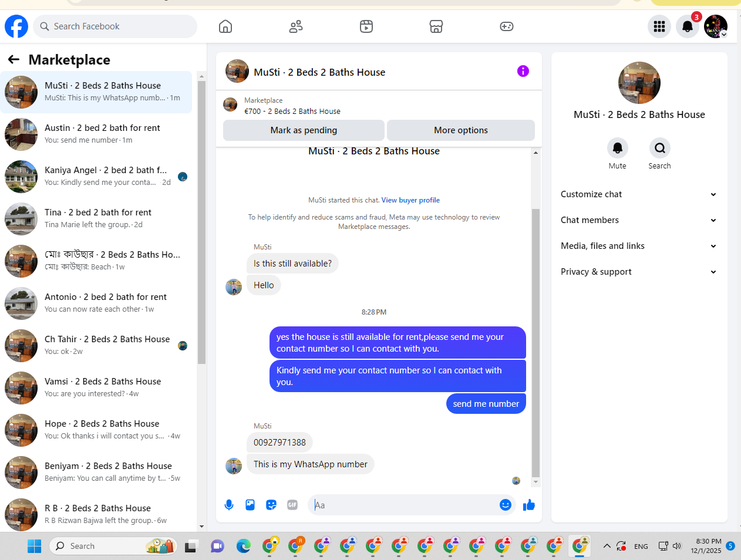The height and width of the screenshot is (560, 741).
Task: Open the Beniyam · 2 Beds 2 Baths House chat
Action: click(x=96, y=473)
